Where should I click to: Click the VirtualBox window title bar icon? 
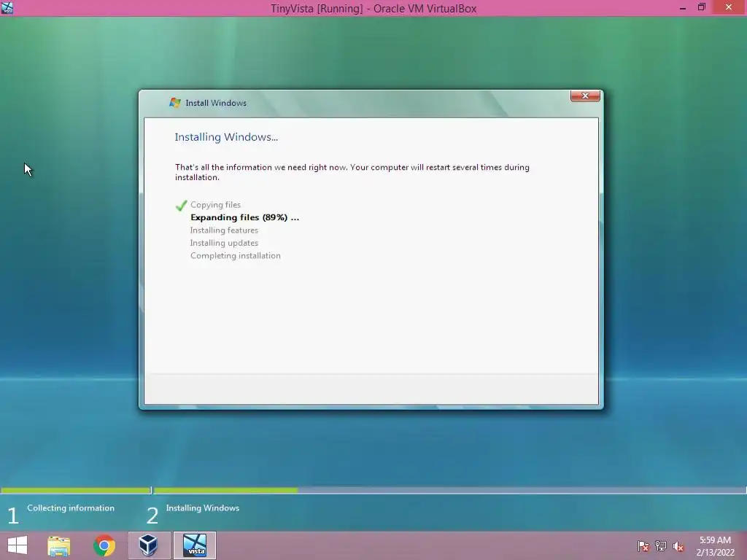pos(7,7)
